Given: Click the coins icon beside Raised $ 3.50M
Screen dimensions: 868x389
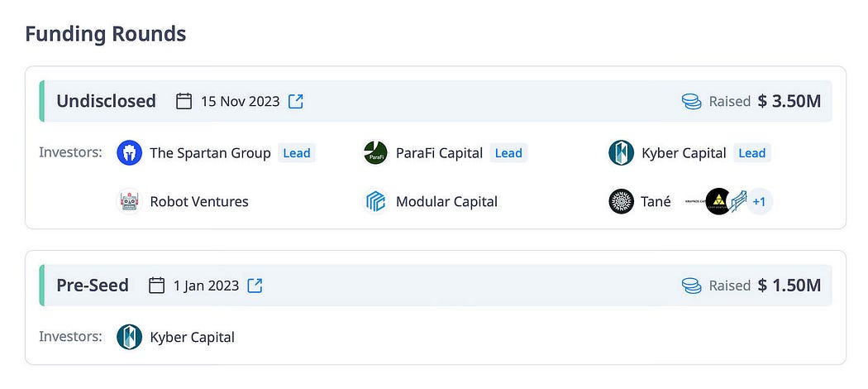Looking at the screenshot, I should click(x=691, y=102).
